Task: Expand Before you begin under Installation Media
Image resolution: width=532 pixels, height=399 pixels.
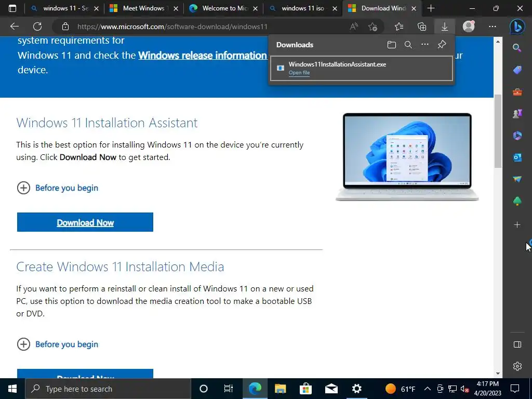Action: (57, 344)
